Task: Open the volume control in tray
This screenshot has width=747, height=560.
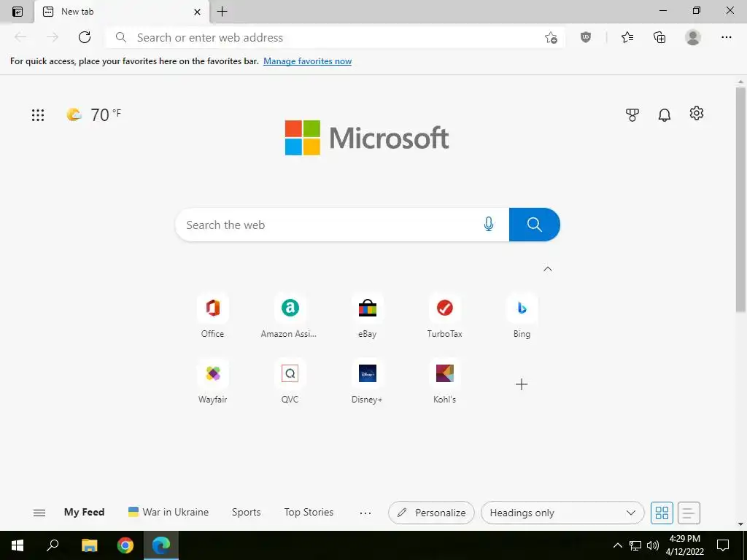Action: 653,545
